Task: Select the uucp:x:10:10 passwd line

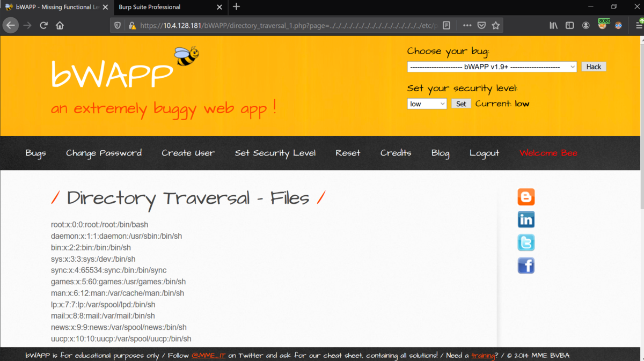Action: click(x=121, y=338)
